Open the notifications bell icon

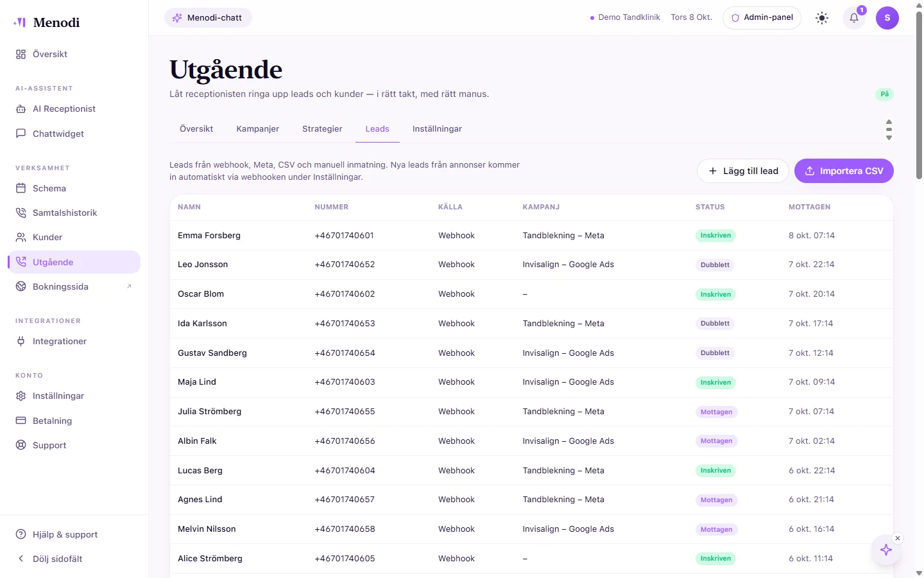(854, 18)
